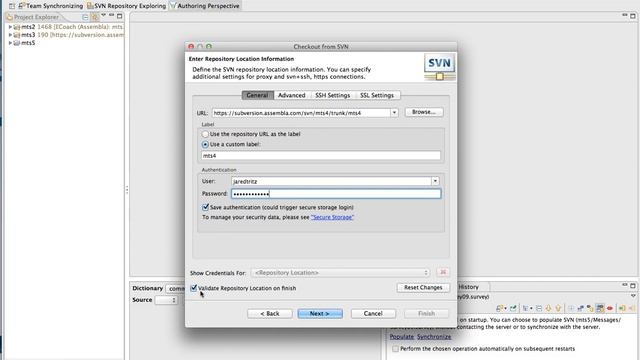Open the Show Credentials For combo box
The width and height of the screenshot is (640, 360).
click(341, 272)
